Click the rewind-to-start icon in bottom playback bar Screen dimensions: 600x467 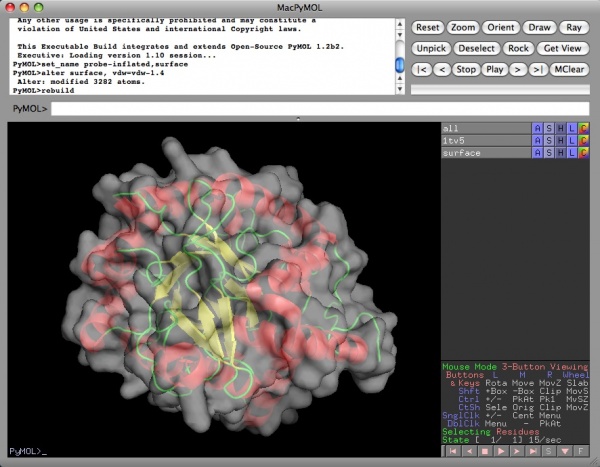click(x=452, y=452)
